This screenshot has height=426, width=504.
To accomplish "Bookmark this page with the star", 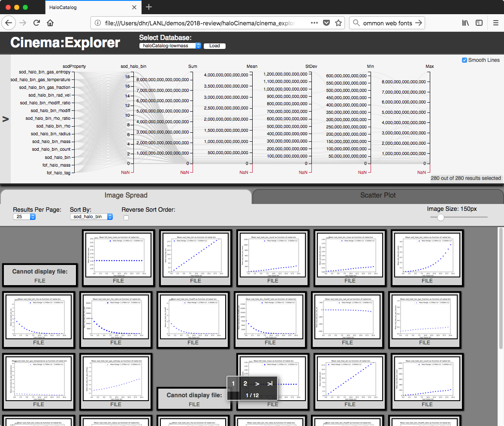I will tap(338, 23).
